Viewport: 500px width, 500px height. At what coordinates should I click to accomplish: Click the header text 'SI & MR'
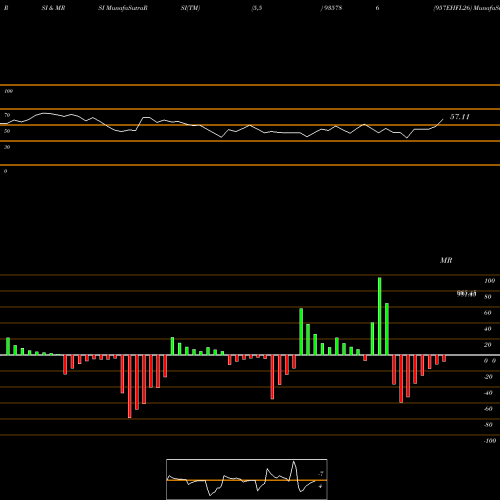point(53,8)
